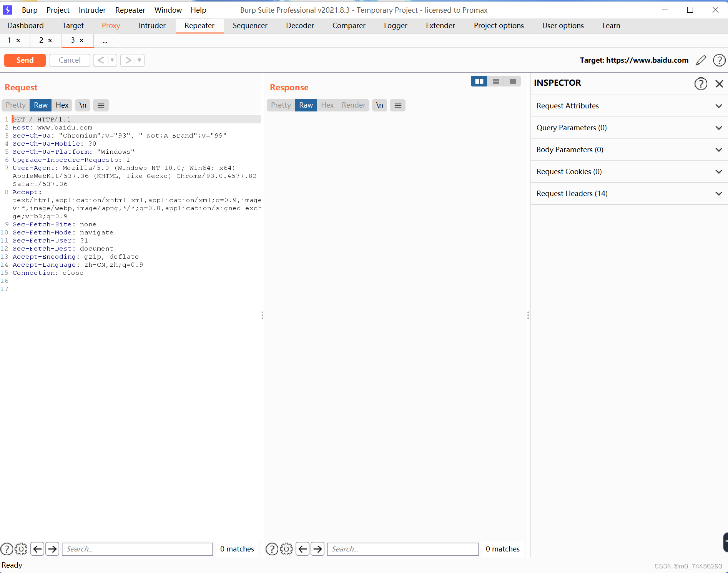728x573 pixels.
Task: Expand Request Attributes section
Action: (629, 106)
